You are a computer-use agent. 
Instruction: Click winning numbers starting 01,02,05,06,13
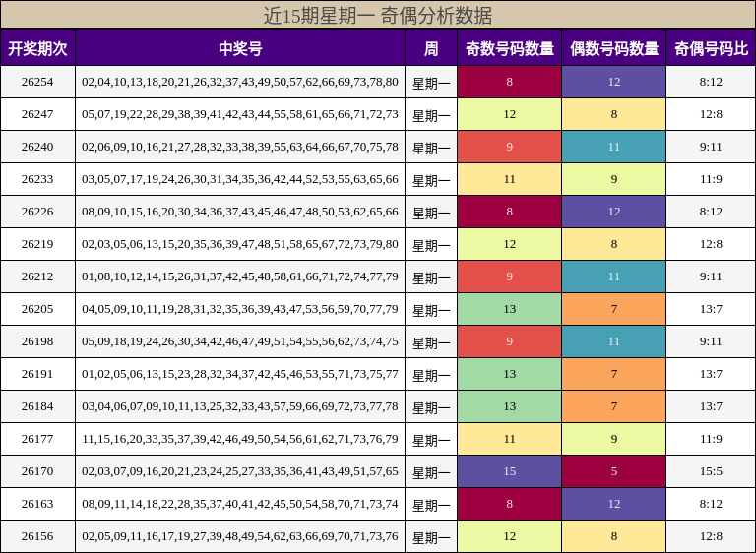pyautogui.click(x=240, y=374)
